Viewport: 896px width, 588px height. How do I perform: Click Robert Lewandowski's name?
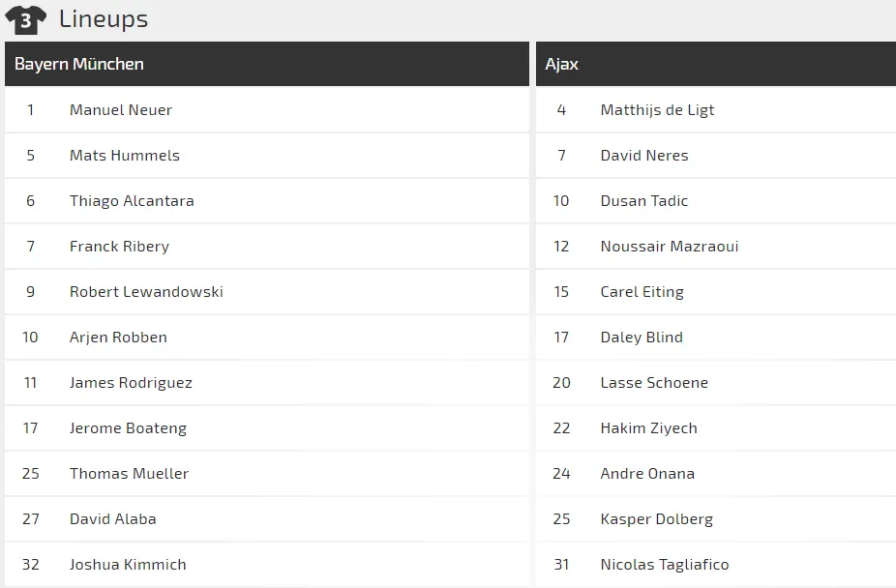tap(146, 292)
